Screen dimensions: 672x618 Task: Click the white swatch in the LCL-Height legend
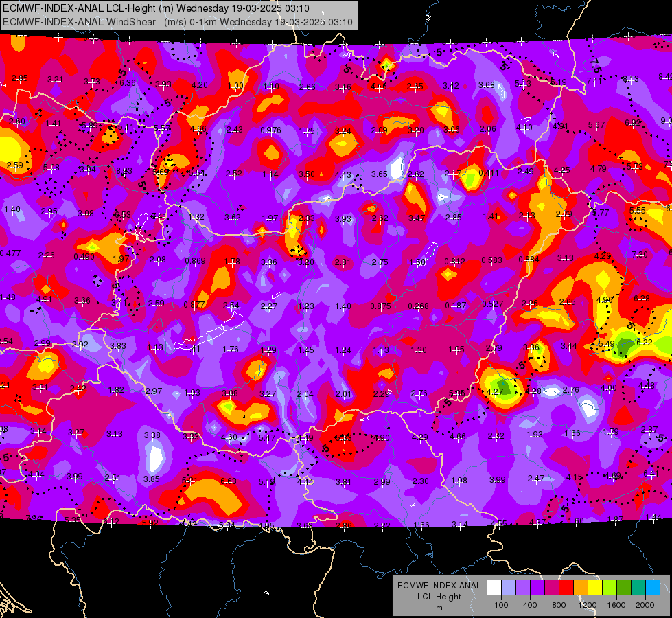pos(494,587)
